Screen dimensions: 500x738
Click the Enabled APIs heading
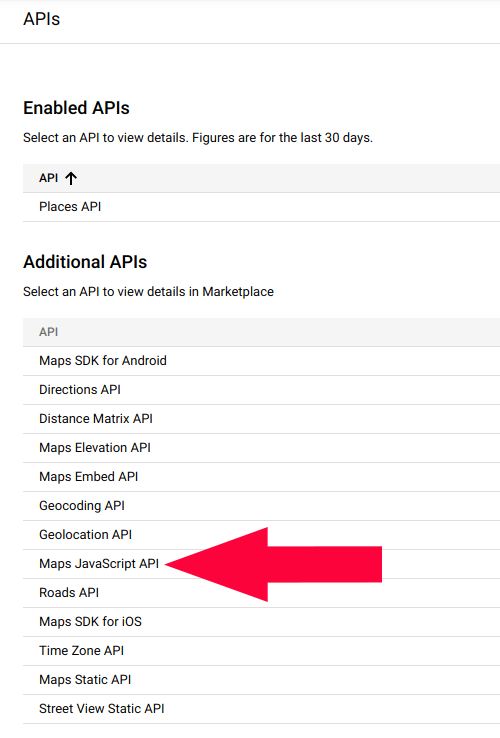tap(76, 108)
